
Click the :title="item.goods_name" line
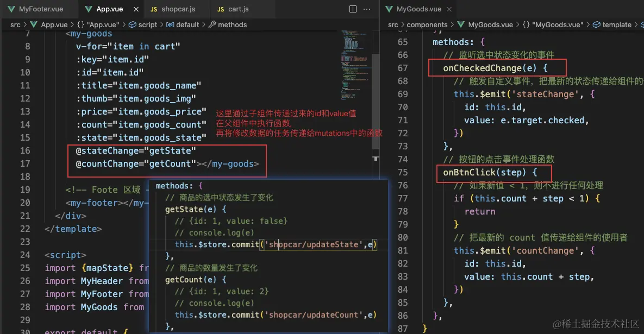tap(139, 85)
